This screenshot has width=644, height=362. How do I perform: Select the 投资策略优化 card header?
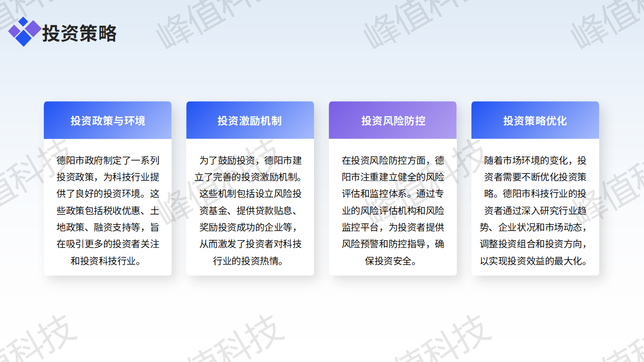(535, 120)
